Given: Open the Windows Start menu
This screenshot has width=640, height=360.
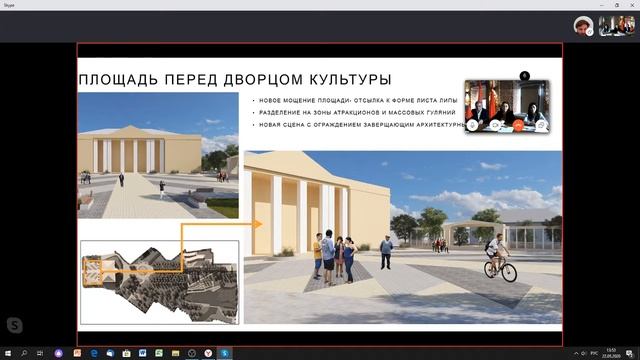Looking at the screenshot, I should (x=7, y=353).
